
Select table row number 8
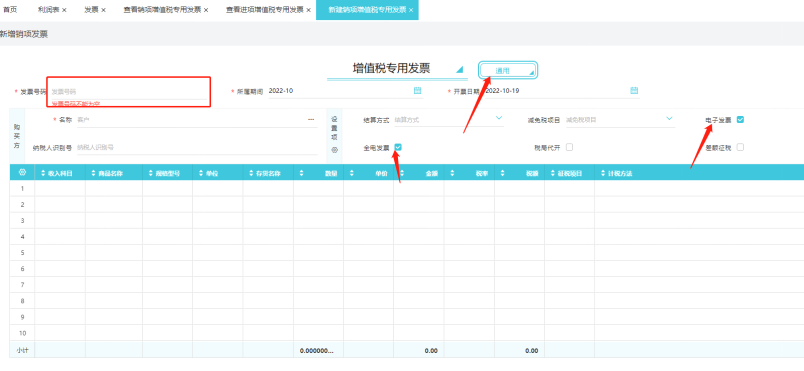pos(22,301)
